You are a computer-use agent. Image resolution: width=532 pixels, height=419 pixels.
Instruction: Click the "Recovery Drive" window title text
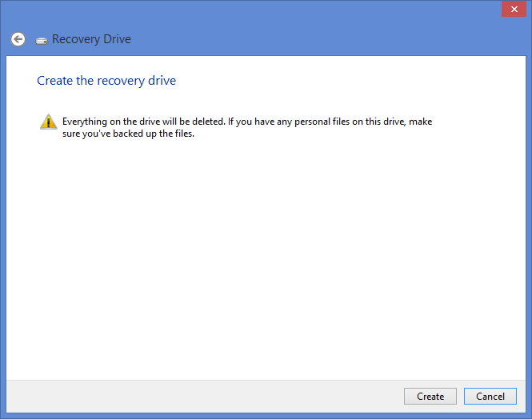(x=91, y=39)
